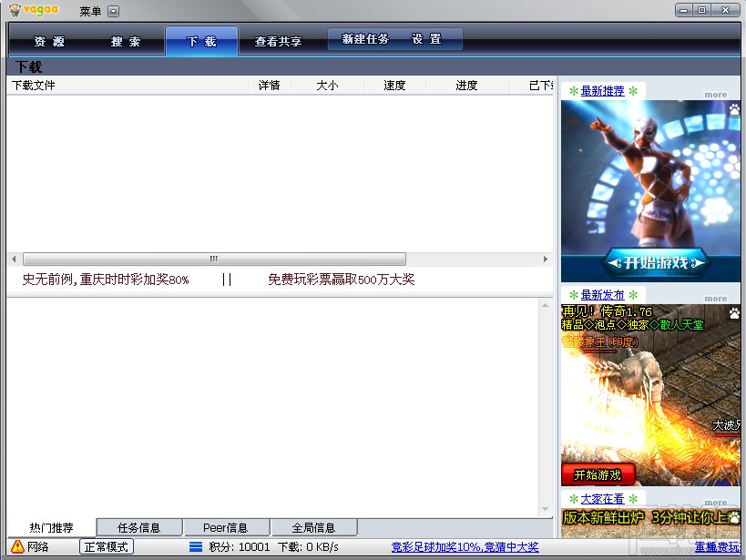The height and width of the screenshot is (560, 746).
Task: Switch to the 全局信息 tab
Action: (x=313, y=527)
